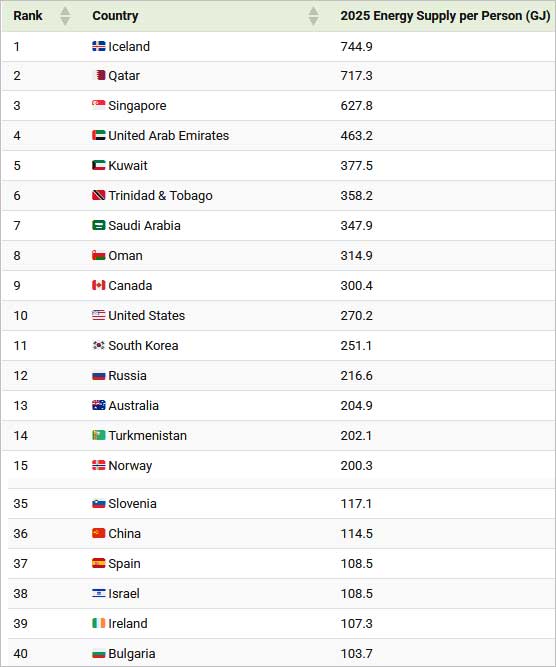This screenshot has height=667, width=556.
Task: Click the 2025 Energy Supply per Person header
Action: 445,16
